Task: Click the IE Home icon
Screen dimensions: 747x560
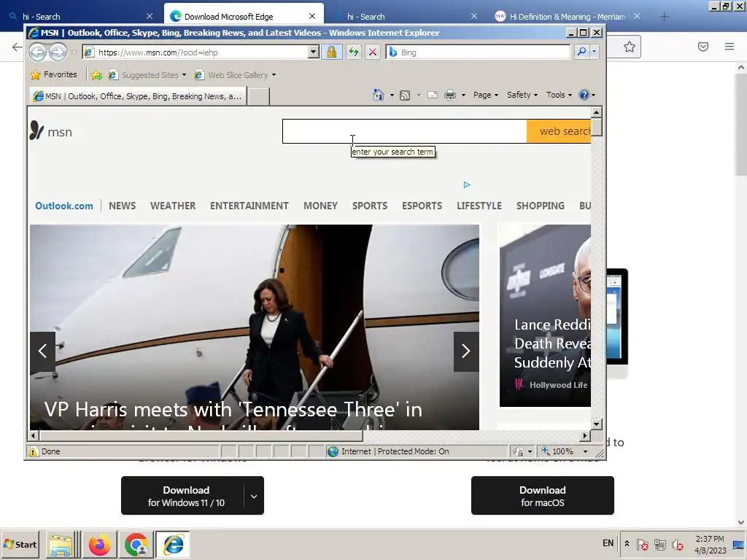Action: (x=379, y=95)
